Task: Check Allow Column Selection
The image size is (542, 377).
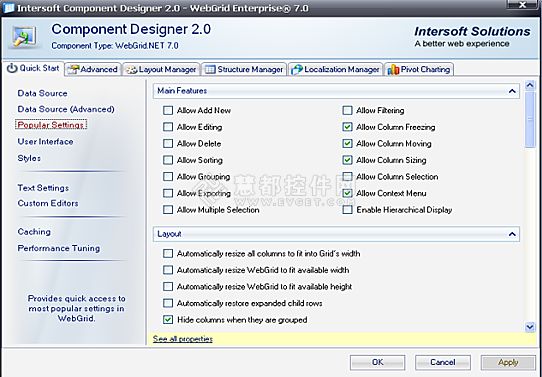Action: (x=347, y=177)
